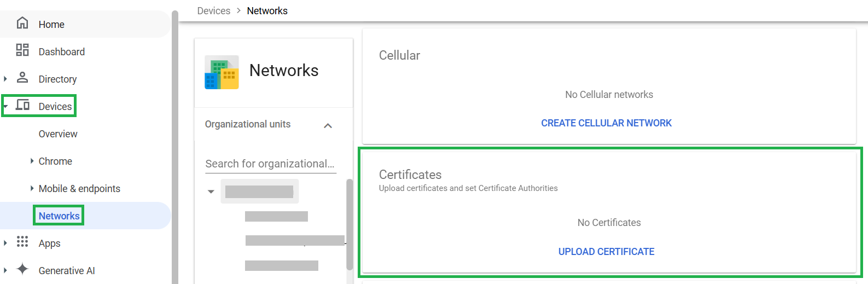This screenshot has height=284, width=868.
Task: Collapse the Organizational units section
Action: (x=328, y=125)
